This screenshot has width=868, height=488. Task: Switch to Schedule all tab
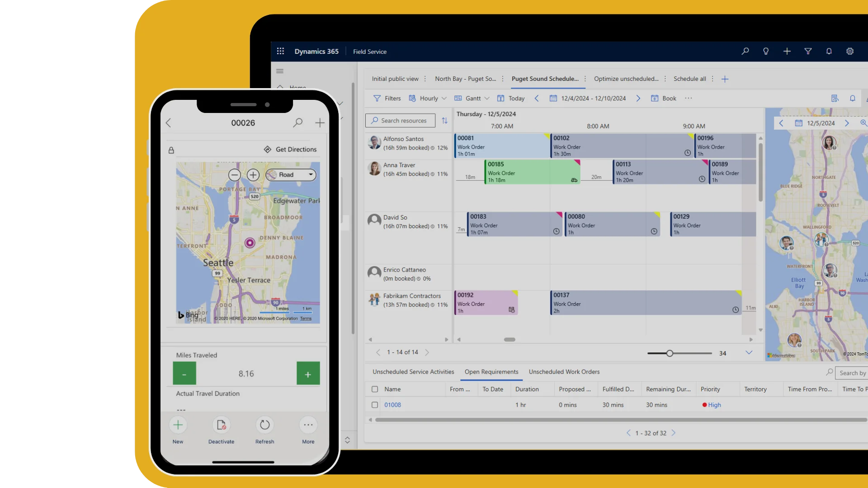coord(689,79)
